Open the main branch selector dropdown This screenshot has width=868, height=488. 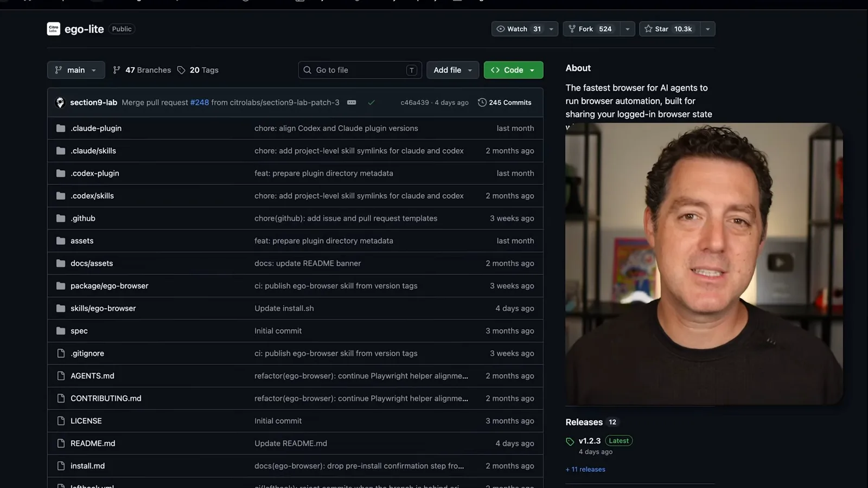click(x=76, y=70)
